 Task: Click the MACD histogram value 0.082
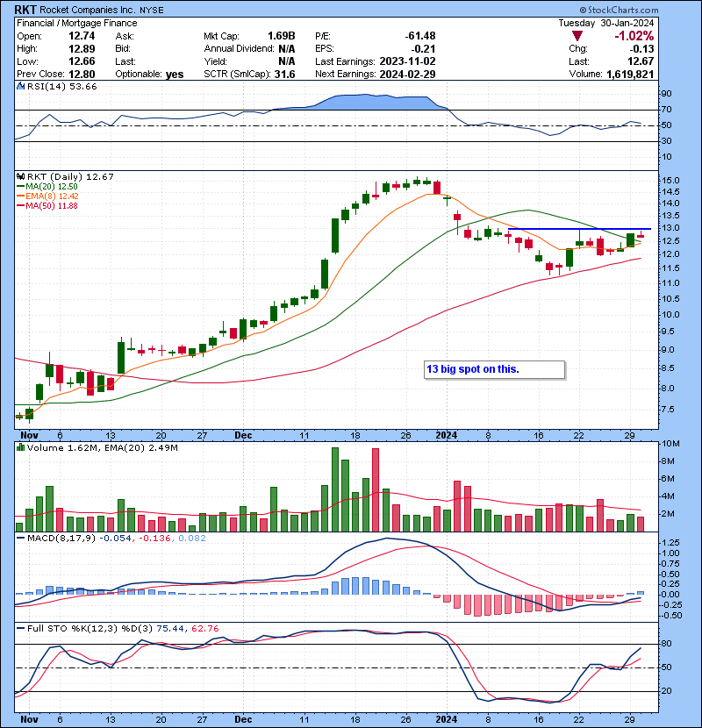point(192,539)
